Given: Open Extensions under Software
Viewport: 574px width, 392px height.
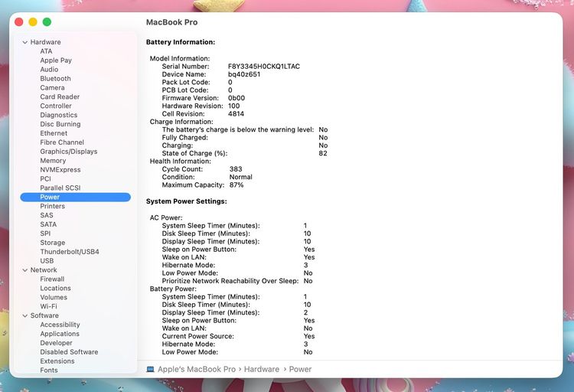Looking at the screenshot, I should [57, 361].
